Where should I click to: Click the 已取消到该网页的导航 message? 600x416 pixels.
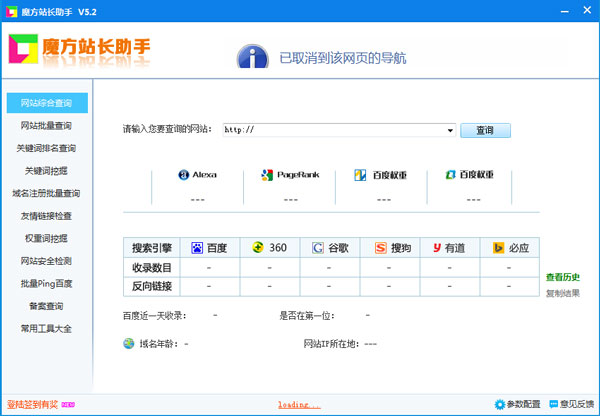point(343,58)
